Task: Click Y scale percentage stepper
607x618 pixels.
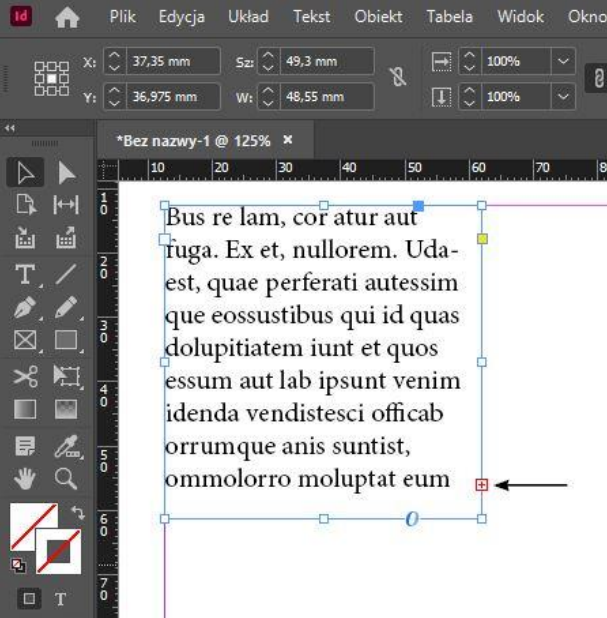Action: point(469,96)
